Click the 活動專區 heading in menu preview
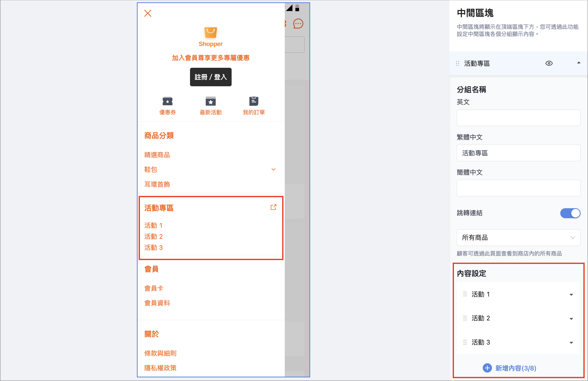 (159, 208)
